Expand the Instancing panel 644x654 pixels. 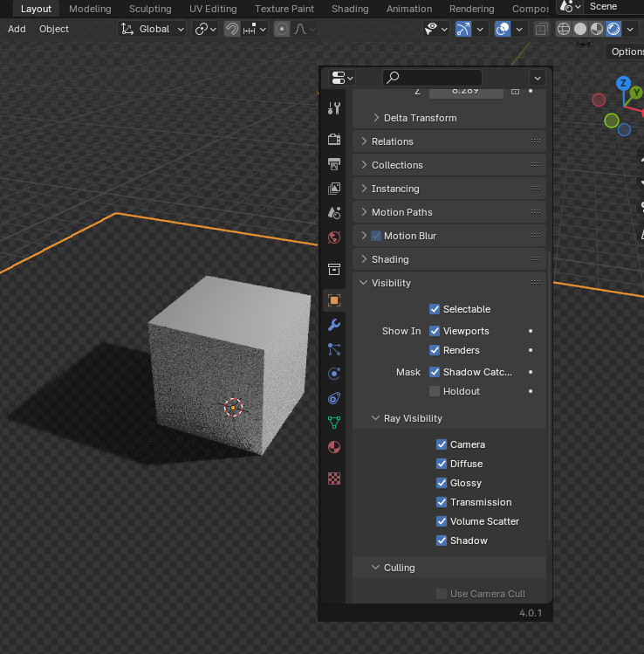[364, 189]
